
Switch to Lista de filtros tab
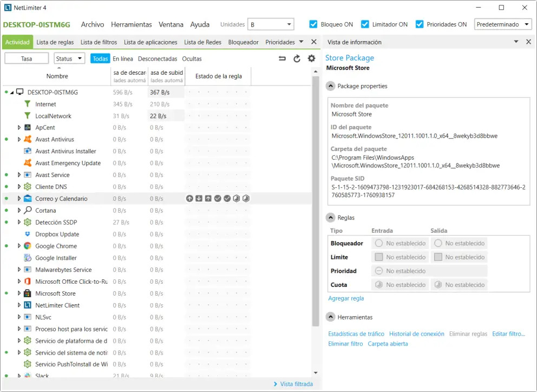pyautogui.click(x=99, y=42)
